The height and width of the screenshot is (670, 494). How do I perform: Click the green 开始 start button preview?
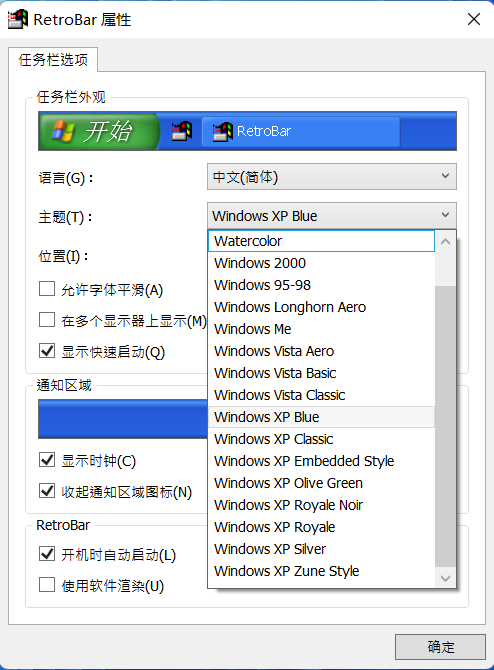pos(99,131)
